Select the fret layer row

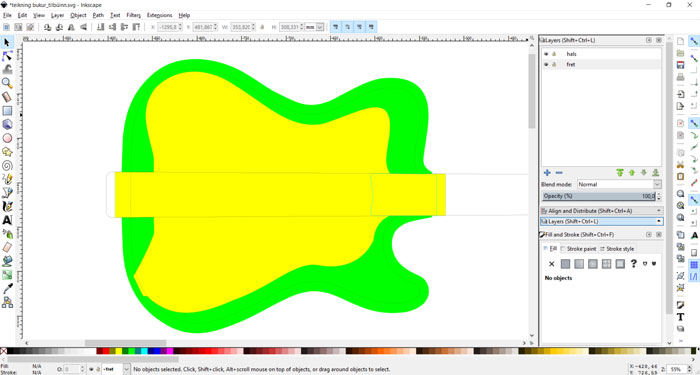tap(601, 65)
